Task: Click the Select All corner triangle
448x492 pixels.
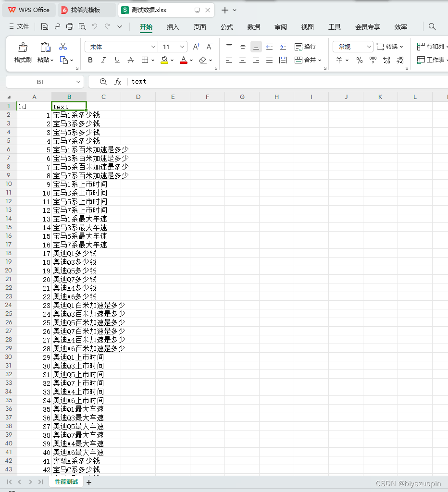Action: pos(9,97)
